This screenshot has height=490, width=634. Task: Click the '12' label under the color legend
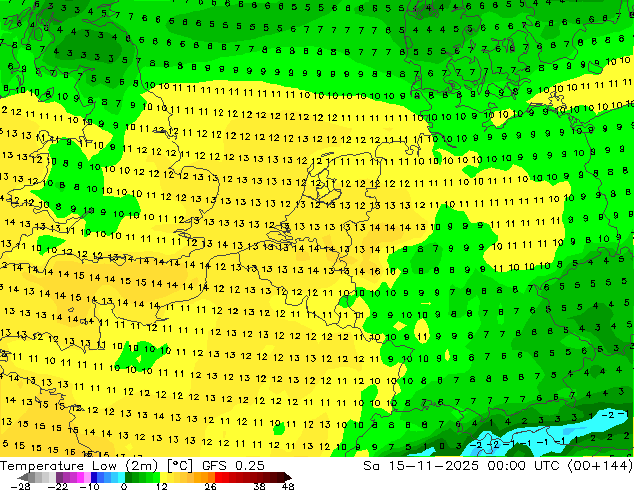click(x=162, y=486)
